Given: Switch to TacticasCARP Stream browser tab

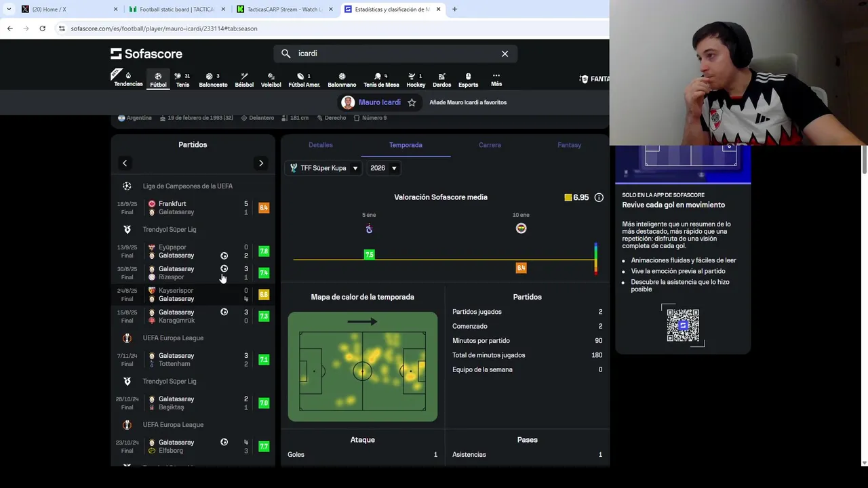Looking at the screenshot, I should point(283,9).
